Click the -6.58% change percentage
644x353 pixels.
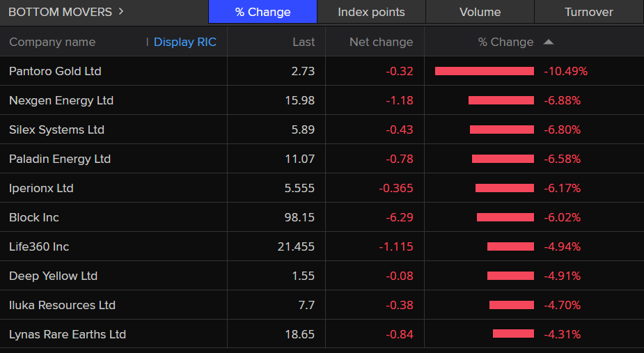[563, 159]
